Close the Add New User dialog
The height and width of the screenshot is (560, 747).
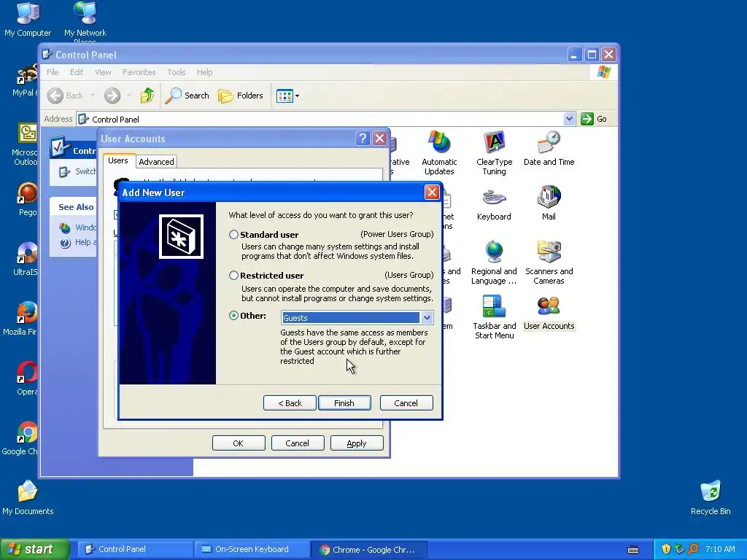tap(432, 192)
